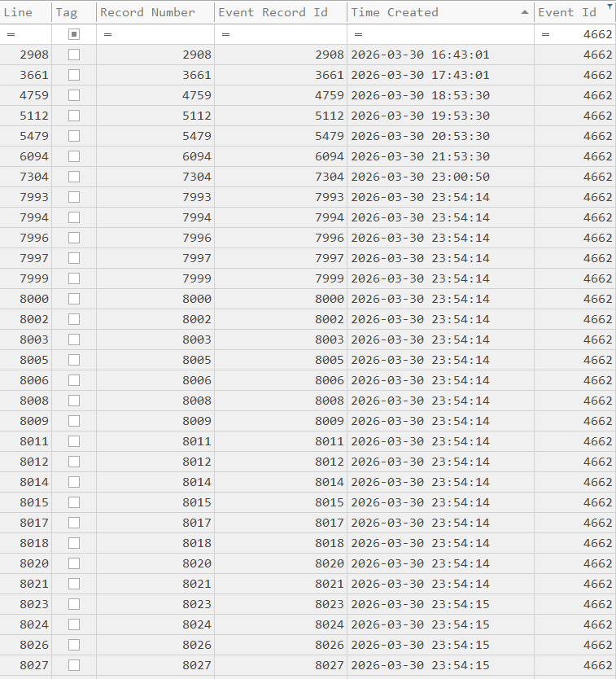Image resolution: width=616 pixels, height=679 pixels.
Task: Open the Event Record Id filter operator
Action: tap(225, 34)
